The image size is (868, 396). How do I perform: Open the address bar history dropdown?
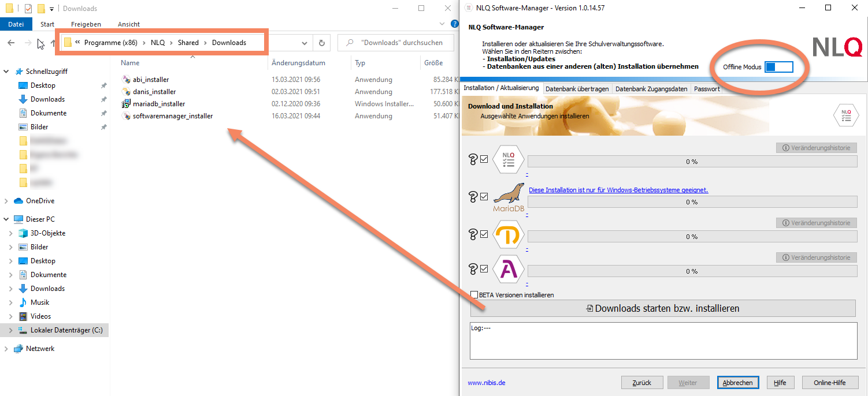tap(305, 43)
